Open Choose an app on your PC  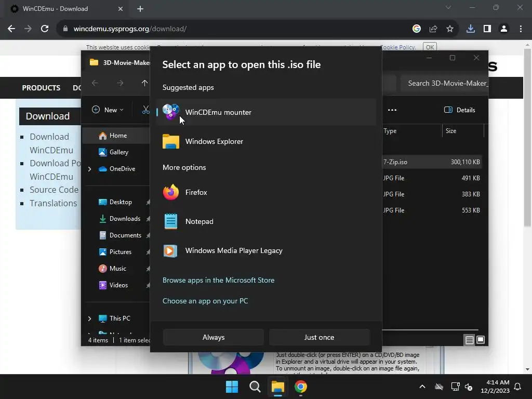click(205, 301)
